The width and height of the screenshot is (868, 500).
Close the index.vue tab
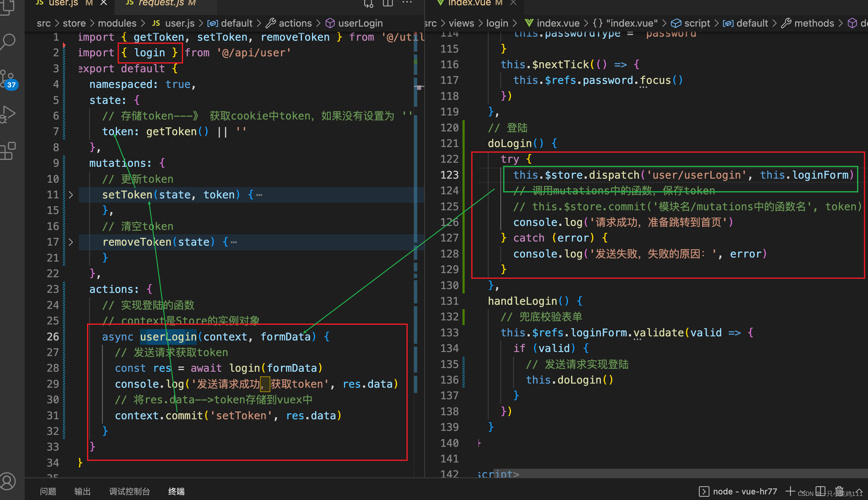513,3
